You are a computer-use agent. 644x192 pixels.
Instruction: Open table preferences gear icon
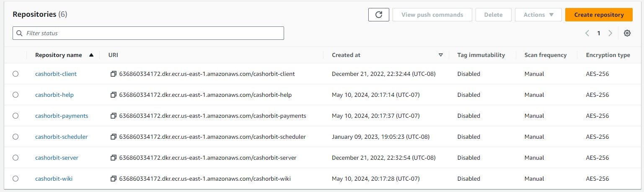point(627,33)
